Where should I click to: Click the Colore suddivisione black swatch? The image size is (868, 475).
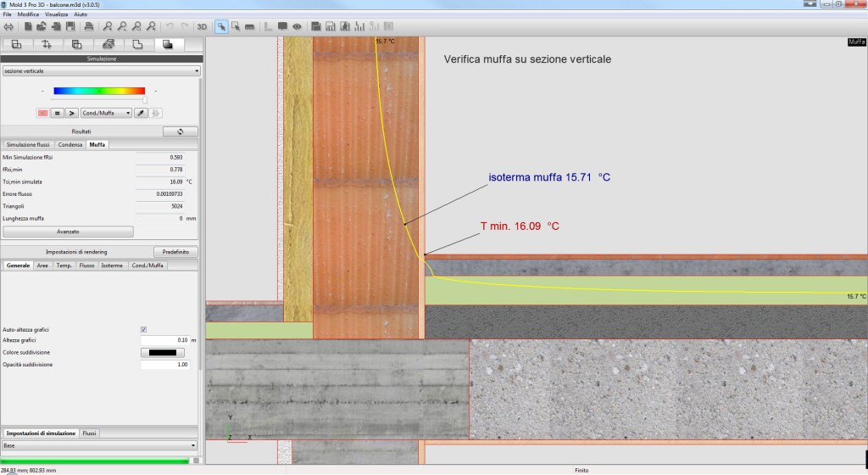point(161,352)
